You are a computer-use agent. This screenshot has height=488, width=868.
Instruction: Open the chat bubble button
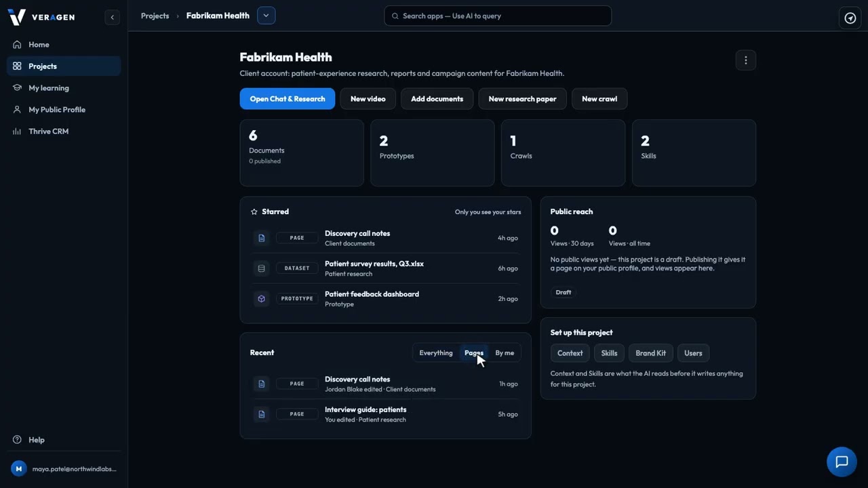[842, 462]
